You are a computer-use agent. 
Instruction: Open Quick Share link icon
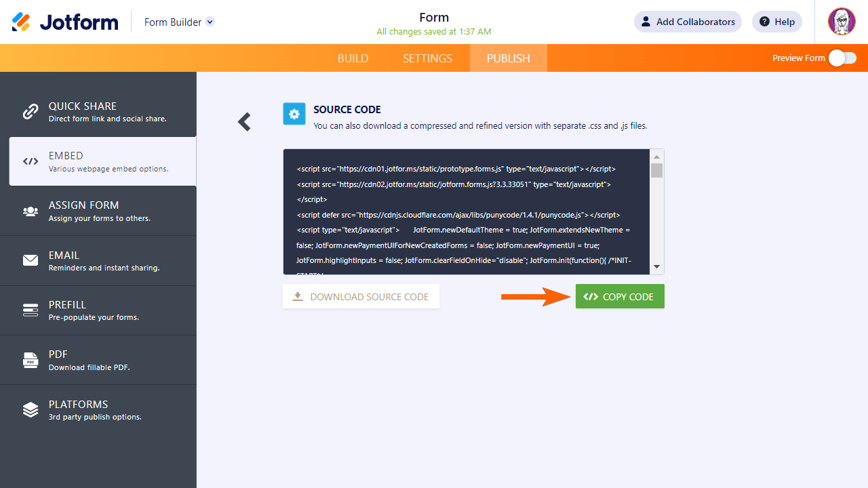pyautogui.click(x=31, y=112)
